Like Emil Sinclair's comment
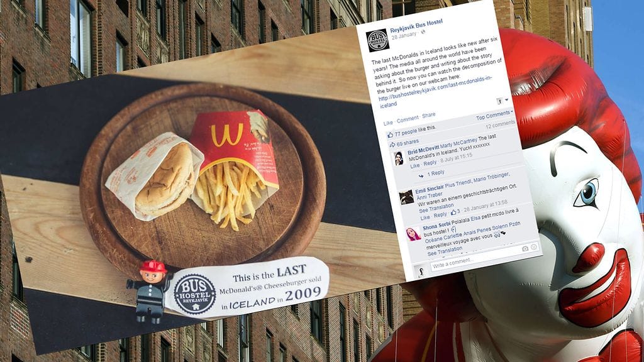Screen dimensions: 644x362 [425, 217]
